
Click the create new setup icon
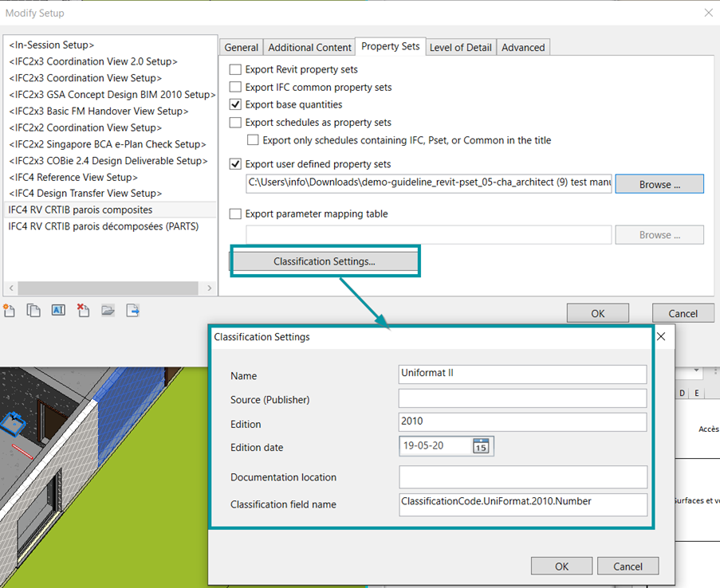click(x=10, y=311)
